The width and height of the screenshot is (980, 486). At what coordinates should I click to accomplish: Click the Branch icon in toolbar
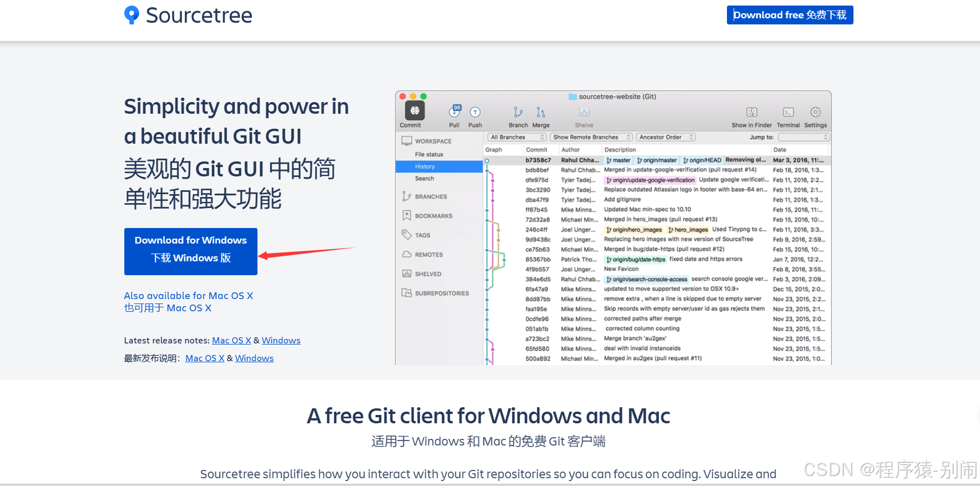tap(518, 112)
